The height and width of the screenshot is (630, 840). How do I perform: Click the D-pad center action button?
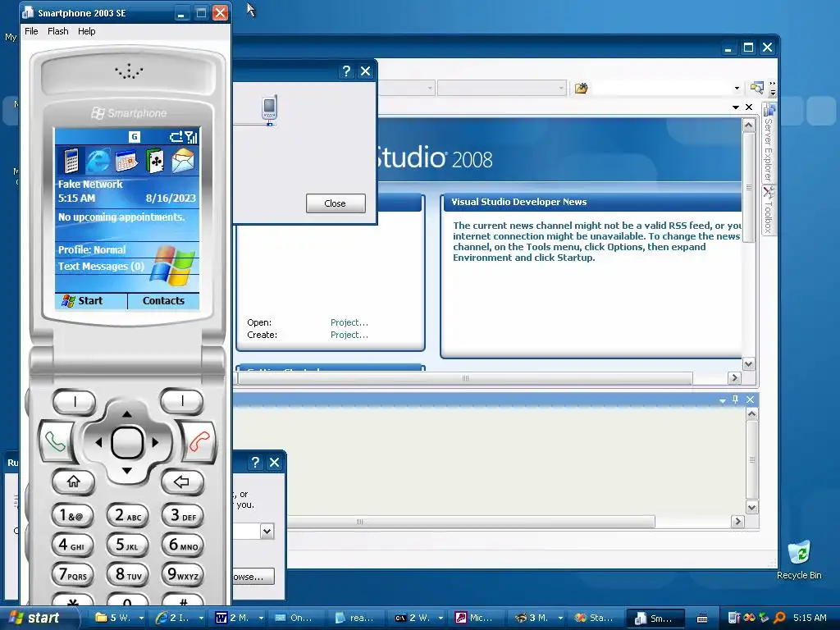[127, 442]
